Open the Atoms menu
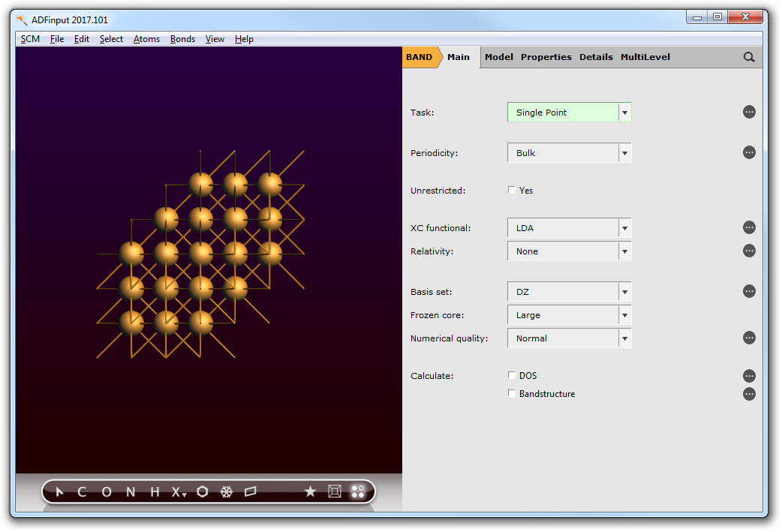Viewport: 782px width, 532px height. (x=146, y=39)
